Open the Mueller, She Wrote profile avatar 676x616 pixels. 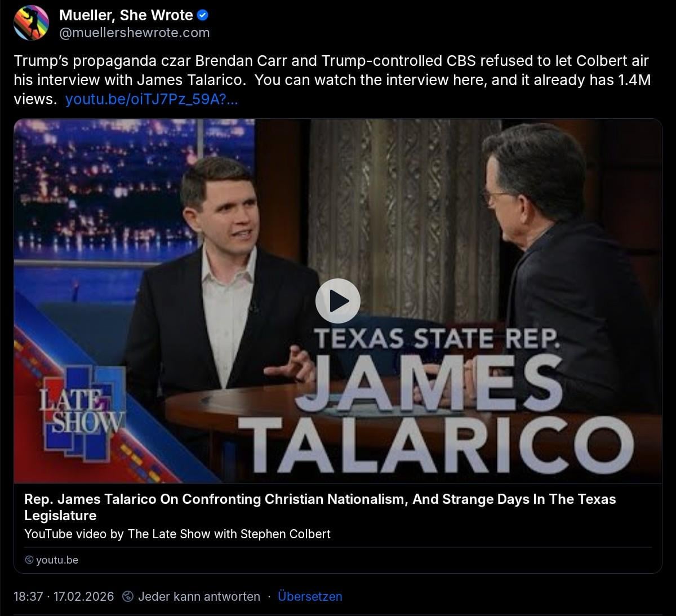31,23
